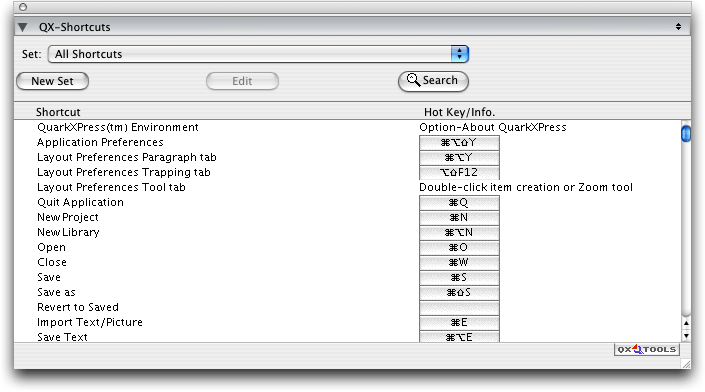Image resolution: width=705 pixels, height=392 pixels.
Task: Click the hot key field for Close
Action: [x=459, y=263]
